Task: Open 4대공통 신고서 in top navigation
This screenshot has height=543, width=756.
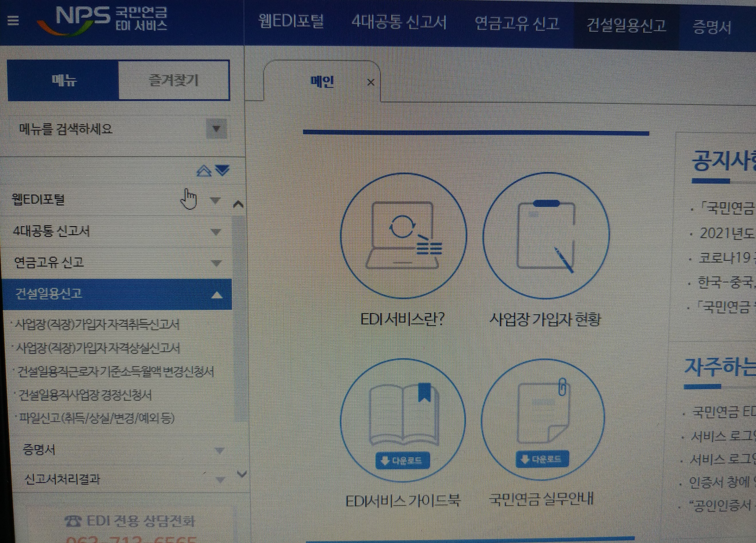Action: (x=399, y=22)
